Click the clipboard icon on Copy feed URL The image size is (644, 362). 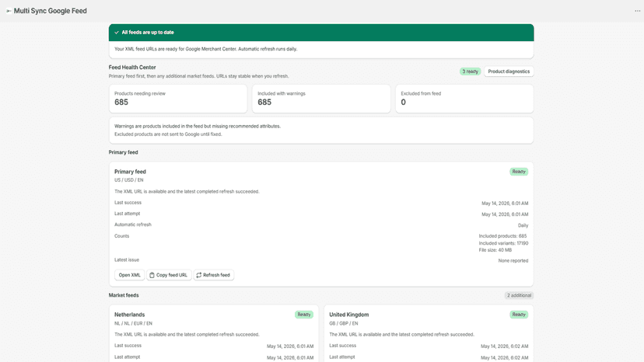point(152,275)
